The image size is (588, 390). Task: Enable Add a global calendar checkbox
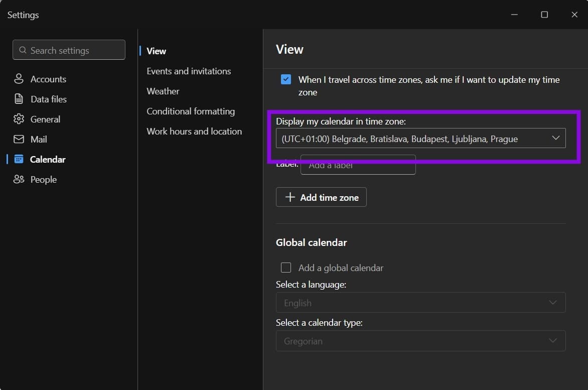pos(286,268)
